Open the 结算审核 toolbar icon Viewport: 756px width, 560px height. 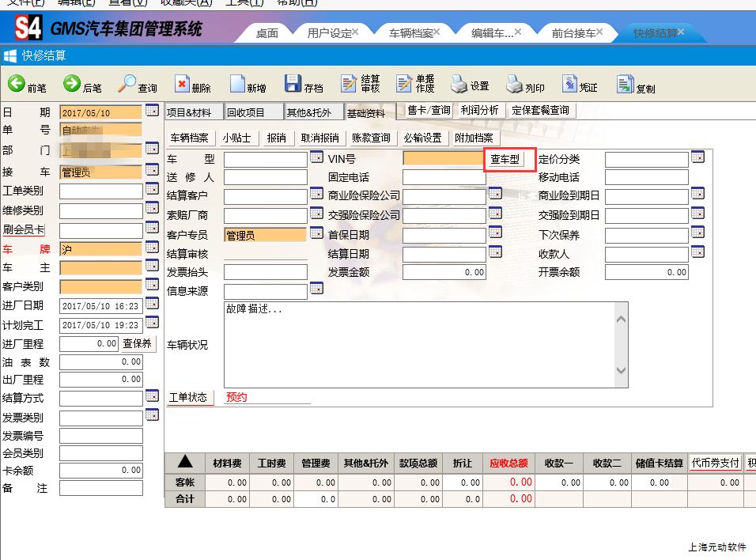(x=349, y=84)
